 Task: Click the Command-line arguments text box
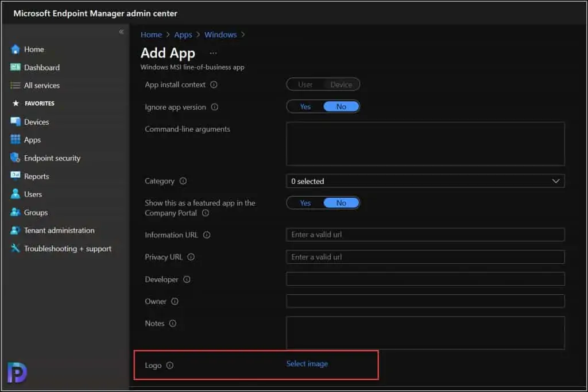point(425,144)
